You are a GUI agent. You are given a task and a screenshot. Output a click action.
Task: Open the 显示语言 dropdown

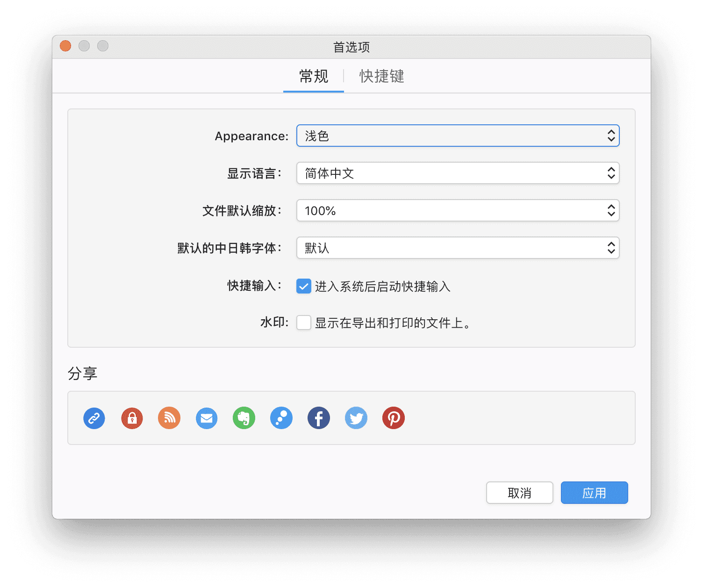[x=458, y=173]
